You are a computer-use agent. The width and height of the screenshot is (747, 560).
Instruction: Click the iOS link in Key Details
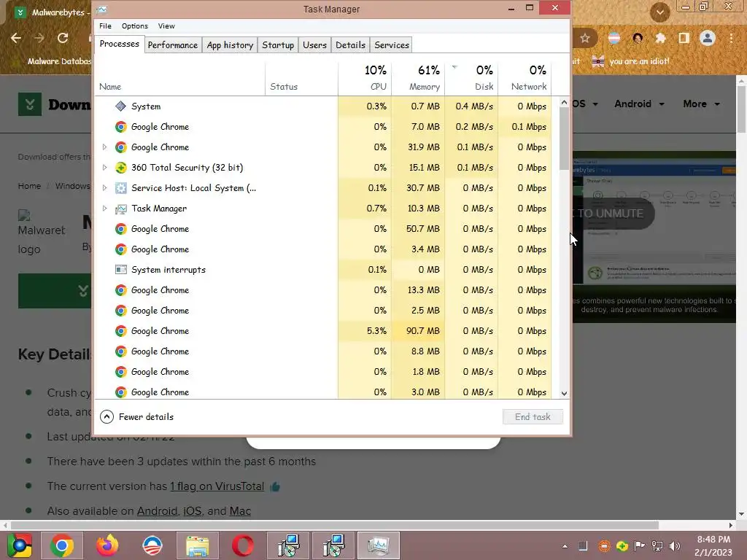pyautogui.click(x=193, y=511)
